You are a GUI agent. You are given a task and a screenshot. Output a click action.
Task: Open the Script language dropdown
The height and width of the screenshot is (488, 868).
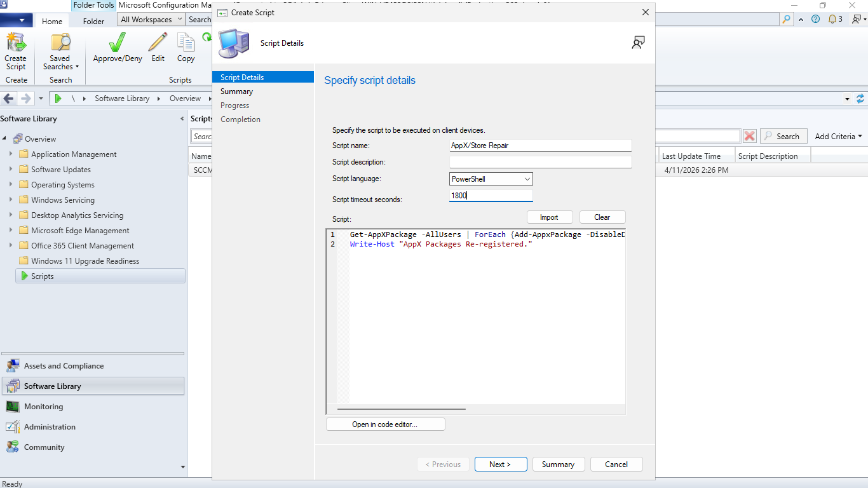[x=491, y=179]
